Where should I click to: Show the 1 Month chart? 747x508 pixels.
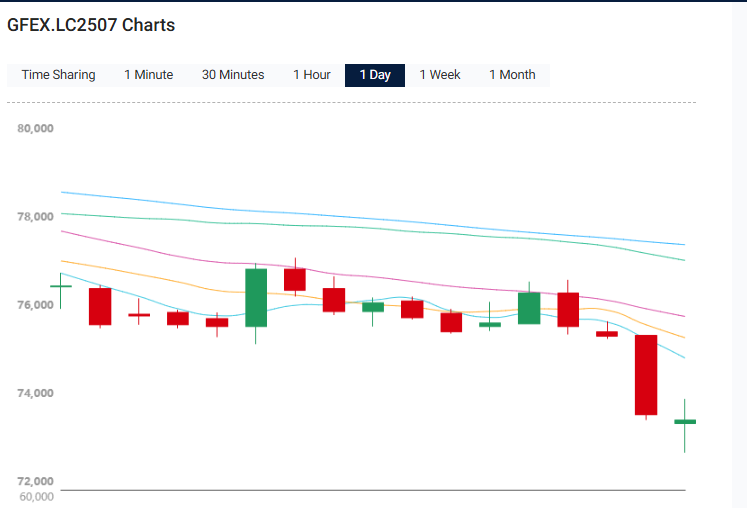coord(512,75)
